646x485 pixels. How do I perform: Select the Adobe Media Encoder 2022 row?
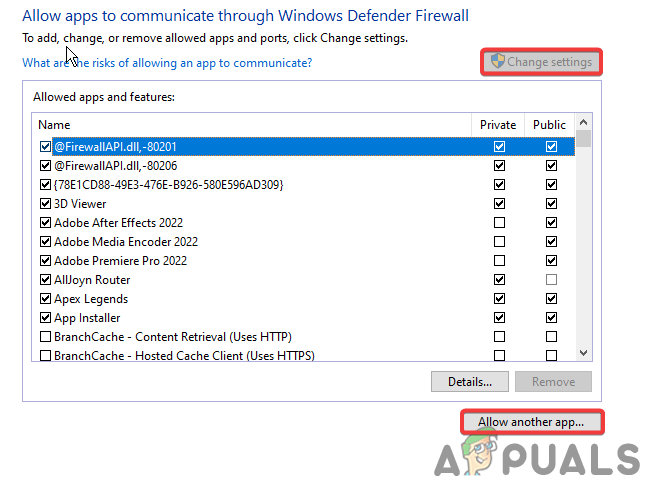click(125, 242)
